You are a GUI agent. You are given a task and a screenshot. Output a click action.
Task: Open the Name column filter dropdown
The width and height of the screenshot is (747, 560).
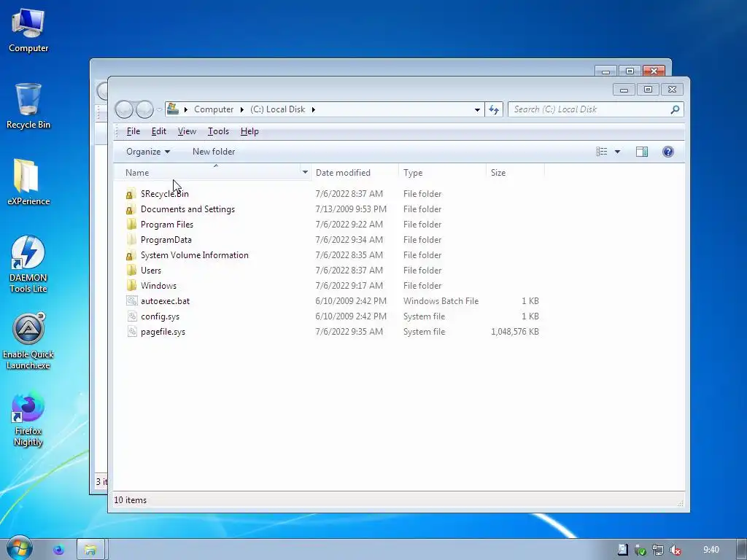305,172
